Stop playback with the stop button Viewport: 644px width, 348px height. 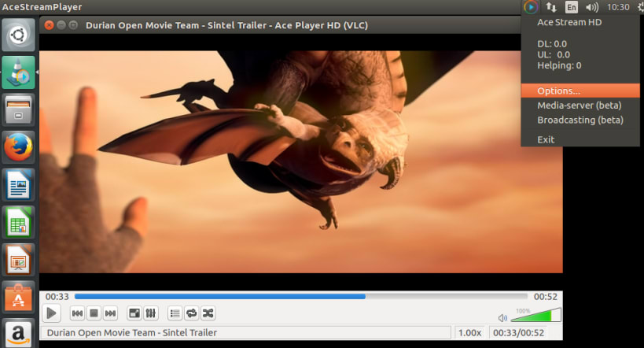click(94, 313)
